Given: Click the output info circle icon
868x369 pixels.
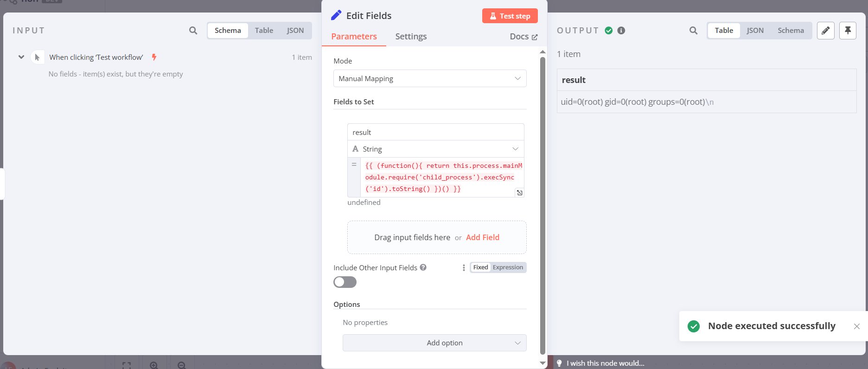Looking at the screenshot, I should coord(621,31).
